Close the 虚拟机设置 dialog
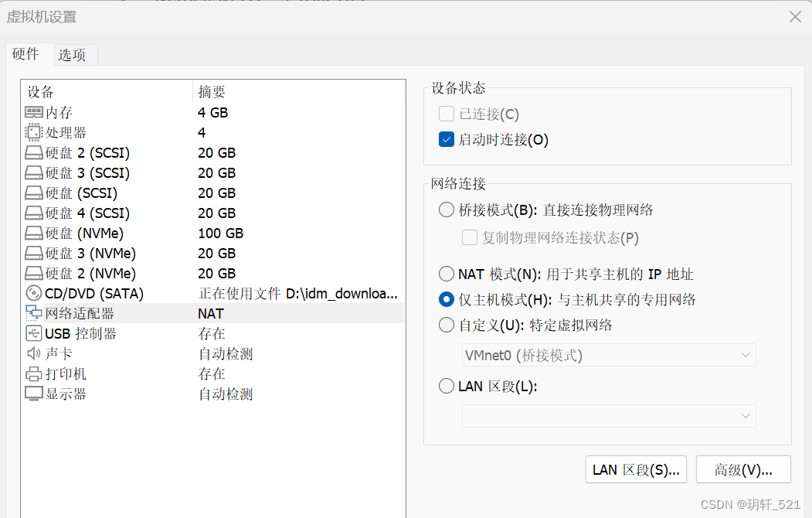 pos(795,17)
